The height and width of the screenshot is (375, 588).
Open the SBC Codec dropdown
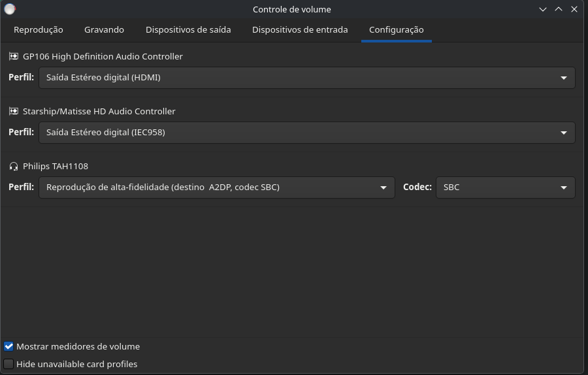505,187
